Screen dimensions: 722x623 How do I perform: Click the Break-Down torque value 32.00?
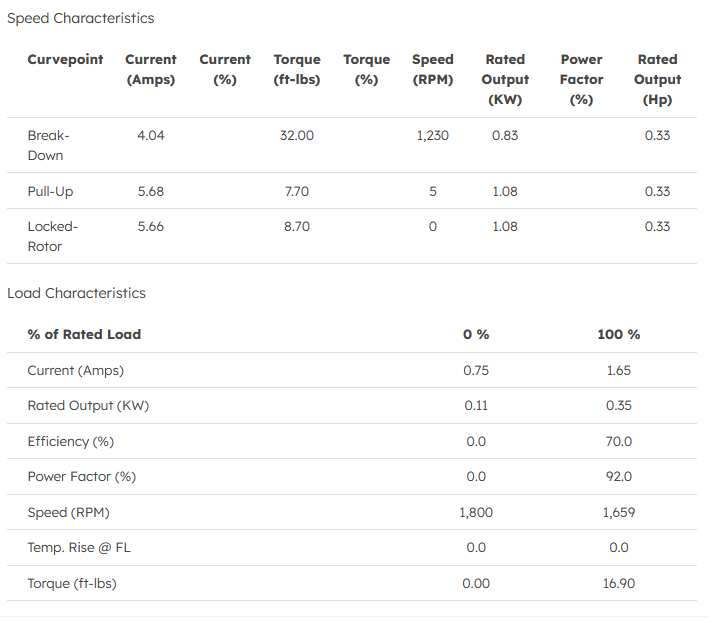297,135
